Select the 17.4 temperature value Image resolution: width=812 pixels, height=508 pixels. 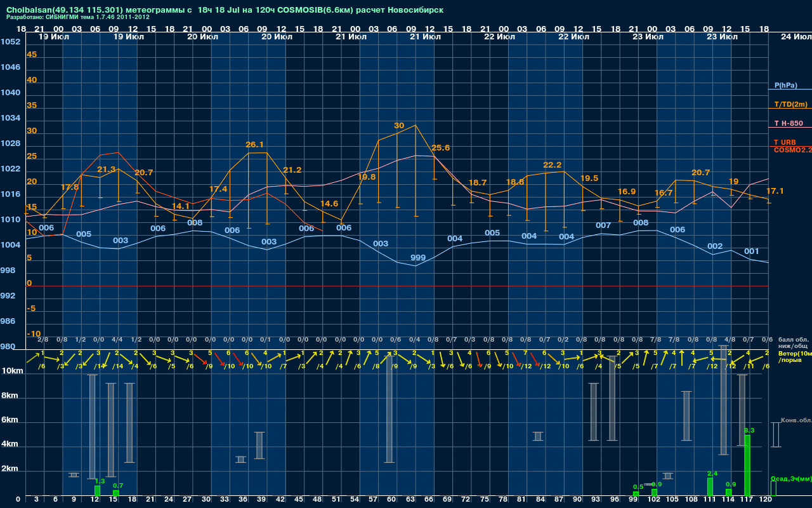218,189
